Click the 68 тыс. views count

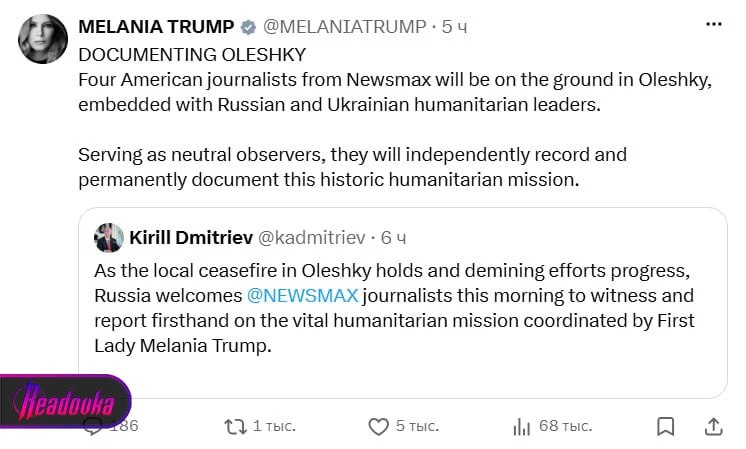(x=565, y=426)
